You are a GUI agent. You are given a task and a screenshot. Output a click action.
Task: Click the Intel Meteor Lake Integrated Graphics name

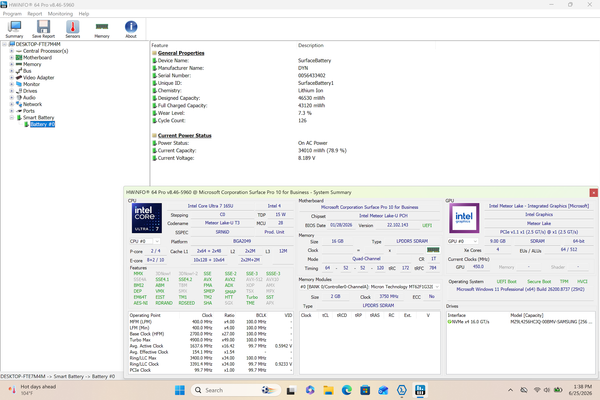coord(539,206)
